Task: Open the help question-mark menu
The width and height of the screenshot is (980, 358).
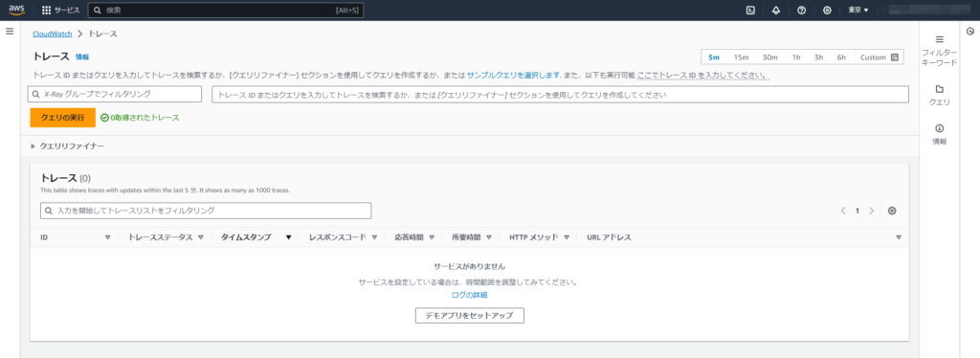Action: 801,10
